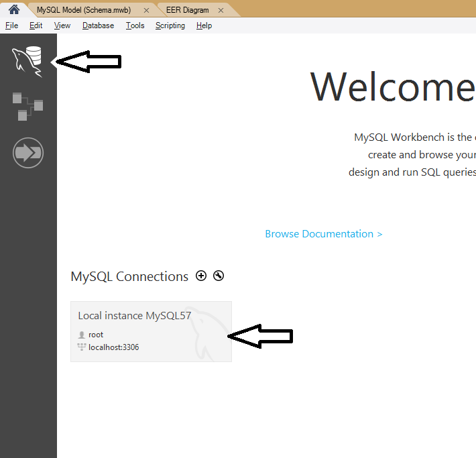Switch to the EER Diagram tab
The width and height of the screenshot is (476, 458).
click(x=187, y=10)
